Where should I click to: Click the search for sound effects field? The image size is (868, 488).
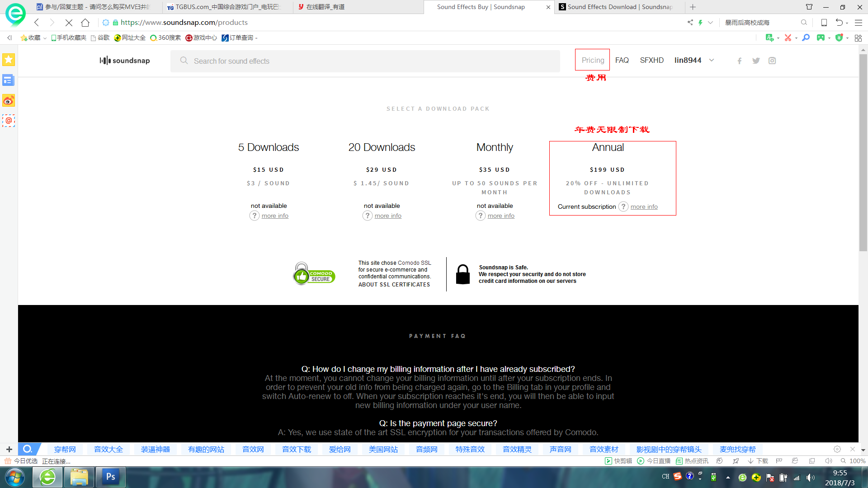point(365,61)
